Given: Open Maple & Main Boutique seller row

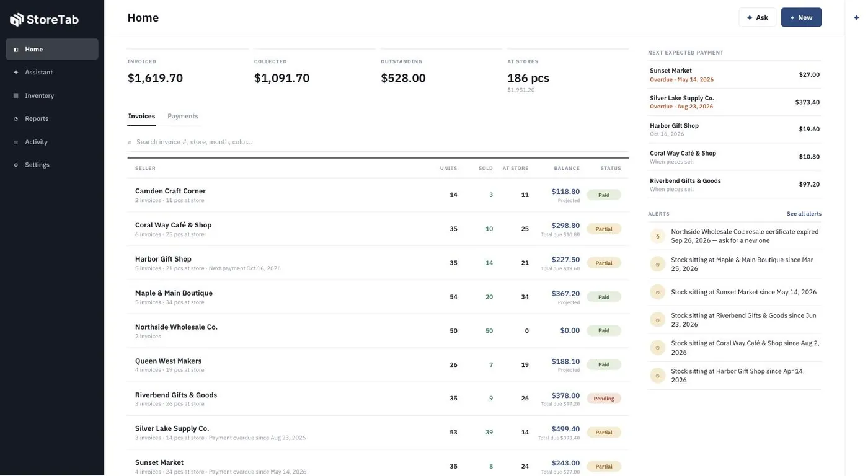Looking at the screenshot, I should 378,297.
